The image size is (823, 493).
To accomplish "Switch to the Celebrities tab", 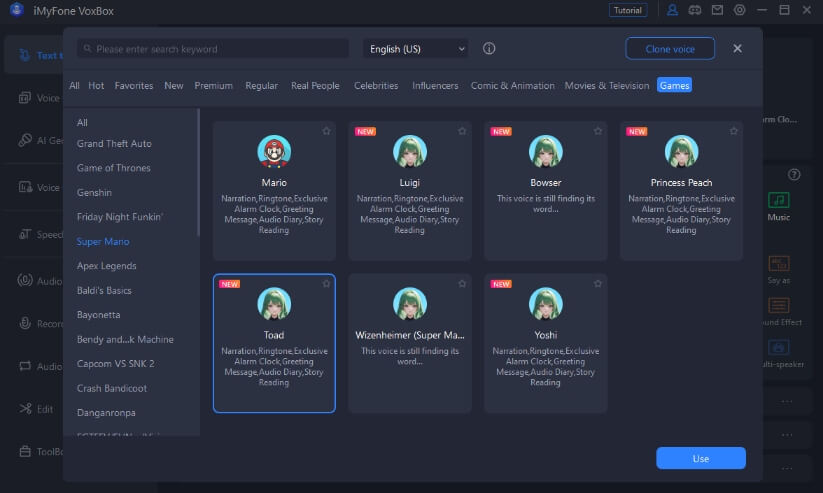I will point(376,86).
